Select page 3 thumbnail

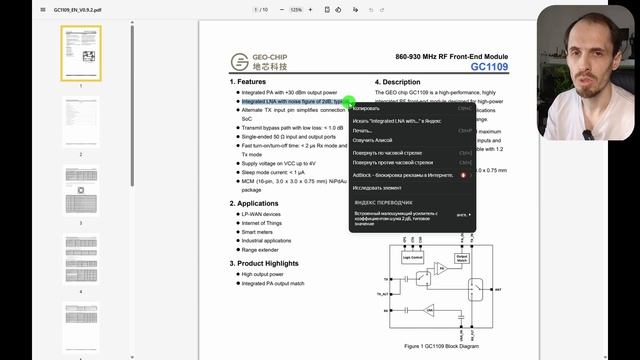click(x=81, y=190)
